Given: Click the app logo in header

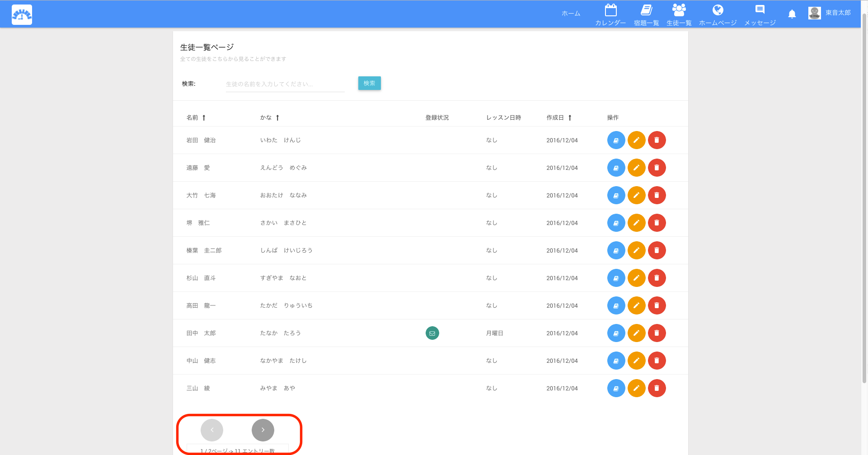Looking at the screenshot, I should tap(22, 15).
